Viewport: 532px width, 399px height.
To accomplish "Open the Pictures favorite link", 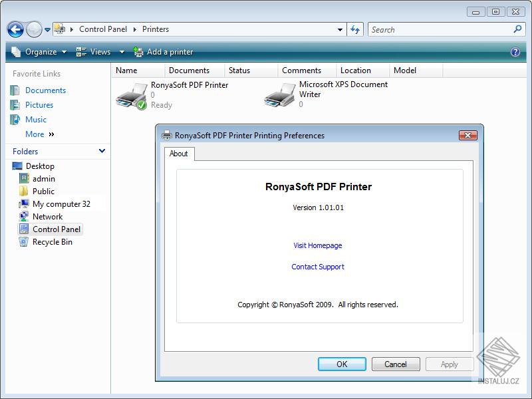I will pos(39,105).
